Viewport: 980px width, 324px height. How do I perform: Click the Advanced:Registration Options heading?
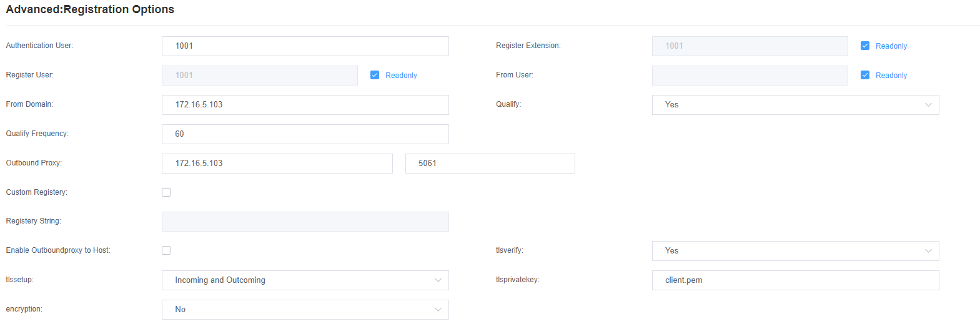[90, 9]
